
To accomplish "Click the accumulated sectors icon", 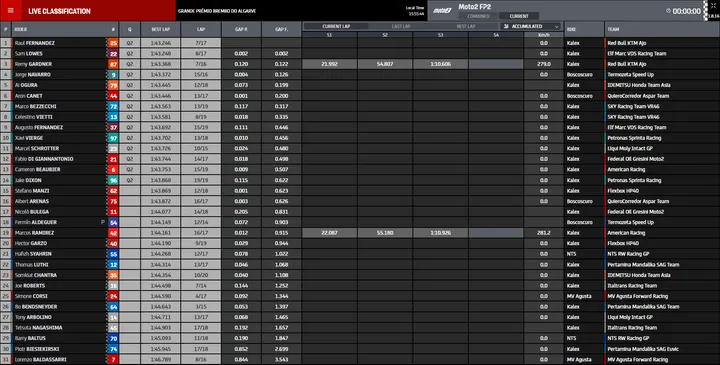I will pyautogui.click(x=506, y=26).
